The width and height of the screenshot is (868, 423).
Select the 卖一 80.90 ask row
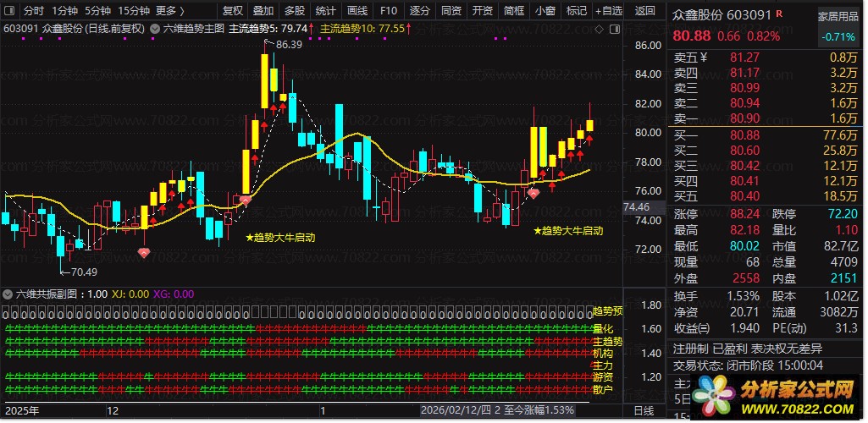(x=765, y=118)
